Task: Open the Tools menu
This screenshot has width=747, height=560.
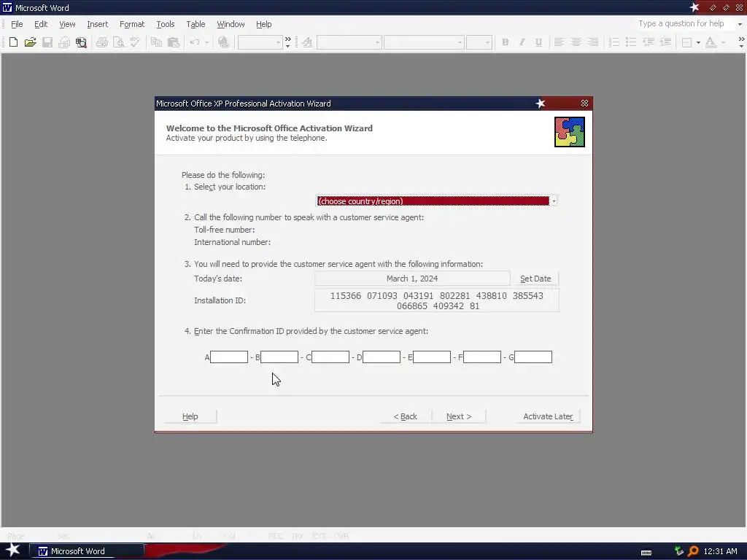Action: coord(166,24)
